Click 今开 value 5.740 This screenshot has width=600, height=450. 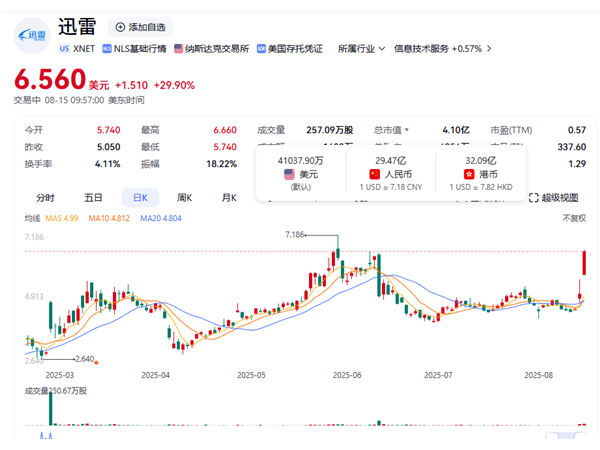[108, 130]
